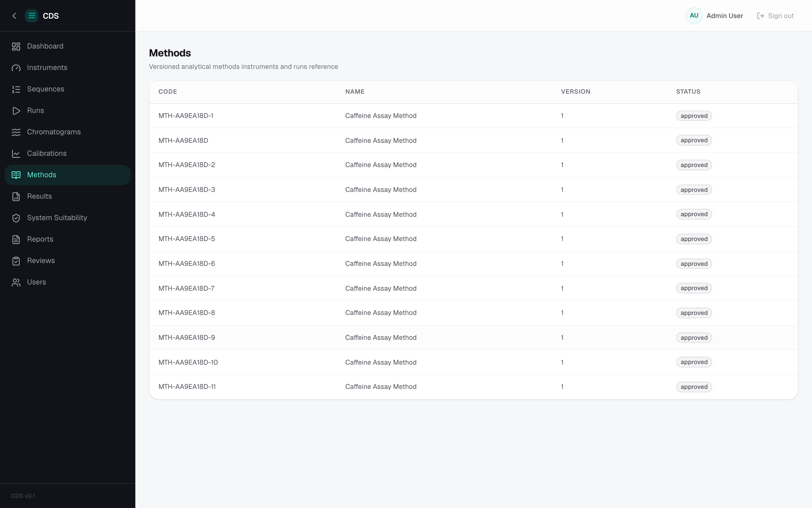Image resolution: width=812 pixels, height=508 pixels.
Task: Click the Methods book icon
Action: click(16, 175)
